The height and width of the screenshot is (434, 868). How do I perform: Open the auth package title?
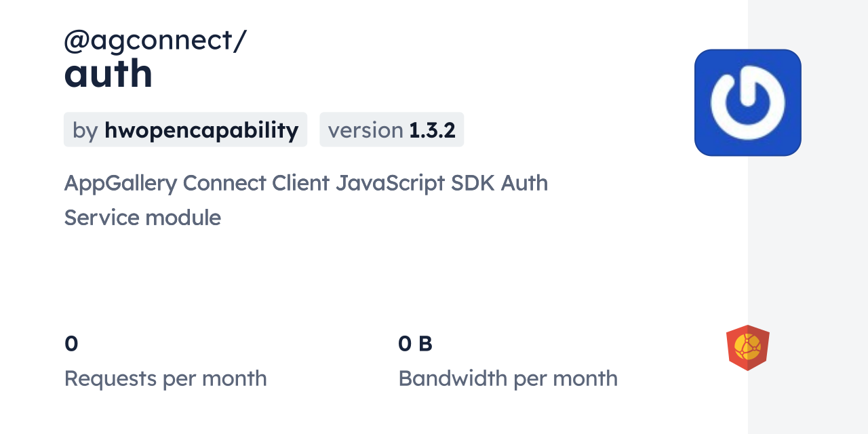point(108,74)
